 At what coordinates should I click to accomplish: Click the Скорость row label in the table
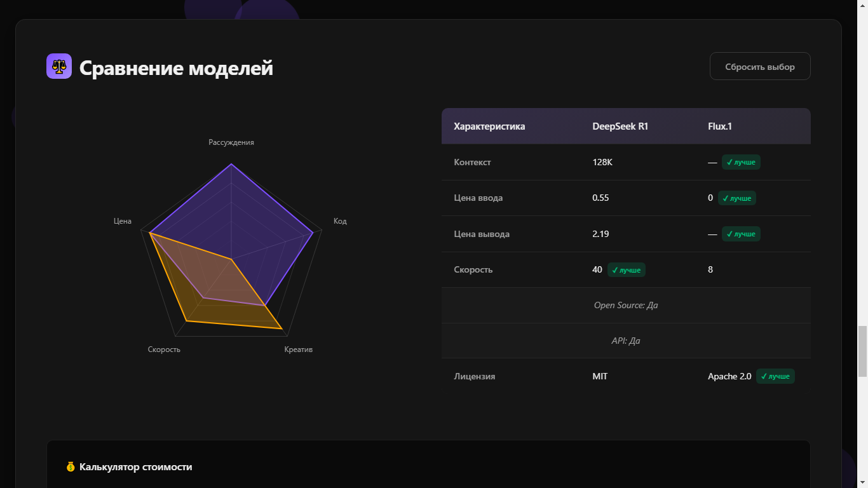(473, 269)
